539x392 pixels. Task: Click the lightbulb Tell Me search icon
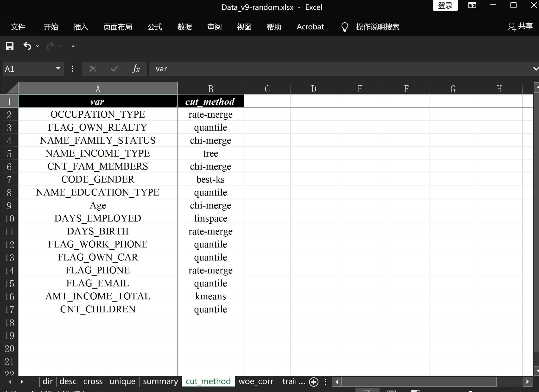(345, 27)
